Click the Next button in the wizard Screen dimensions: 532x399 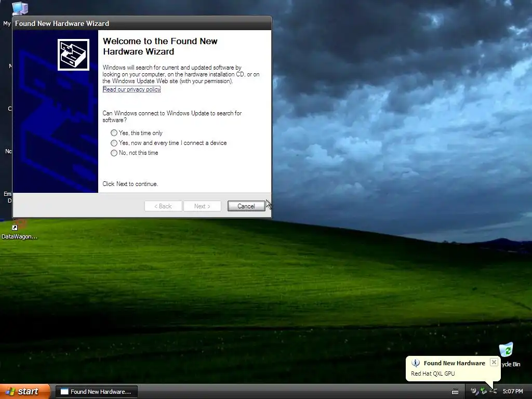tap(202, 206)
